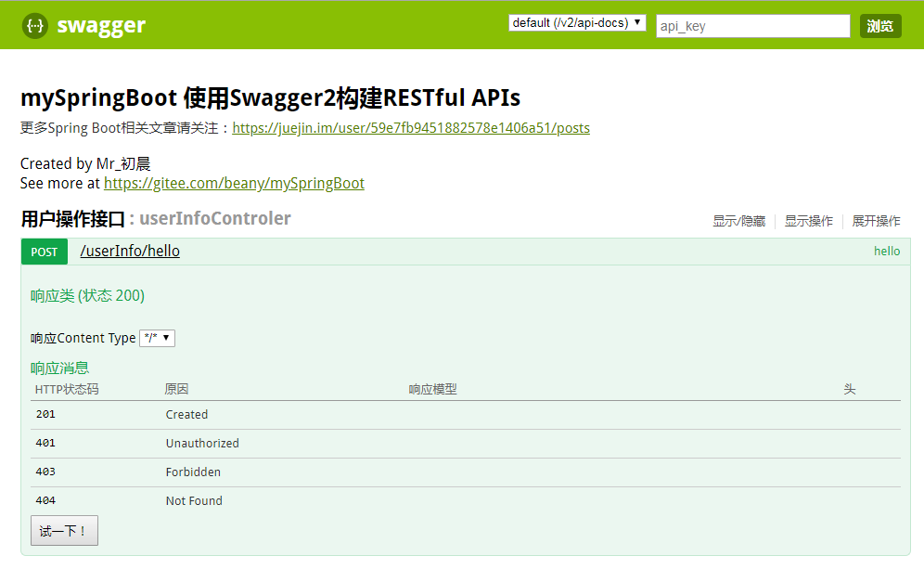Expand all operations via 展开操作

876,221
